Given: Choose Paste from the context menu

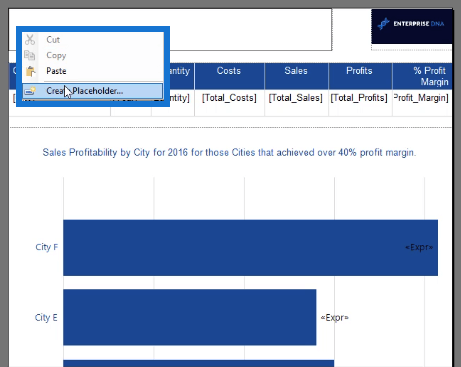Looking at the screenshot, I should point(93,71).
